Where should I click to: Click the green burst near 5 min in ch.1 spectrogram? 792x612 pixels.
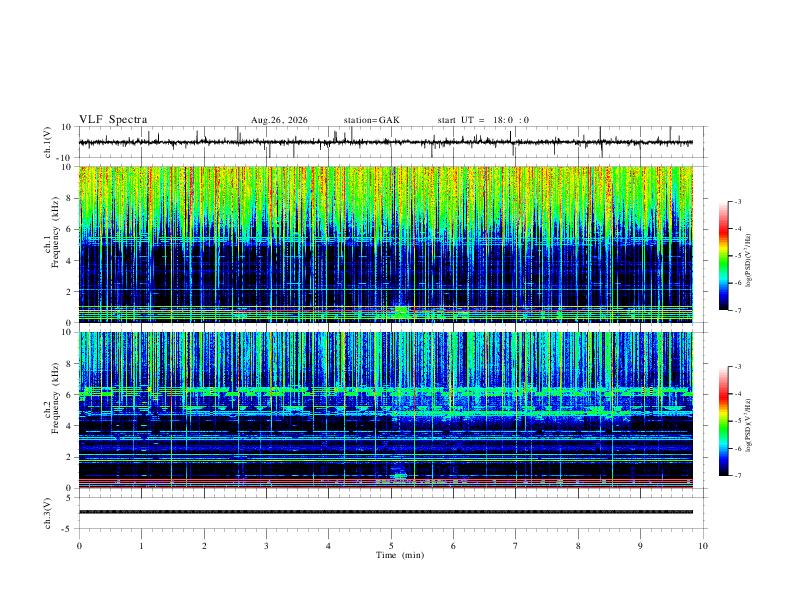click(x=401, y=312)
